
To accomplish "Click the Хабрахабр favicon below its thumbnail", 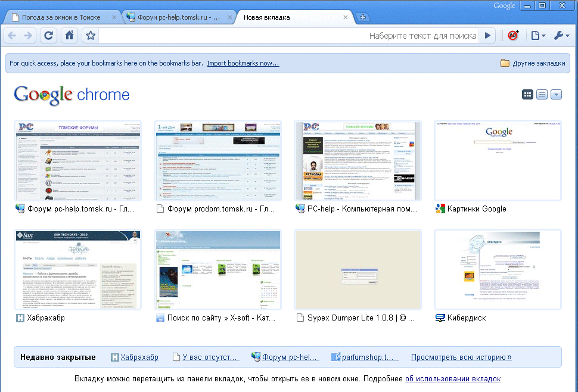I will pyautogui.click(x=20, y=318).
